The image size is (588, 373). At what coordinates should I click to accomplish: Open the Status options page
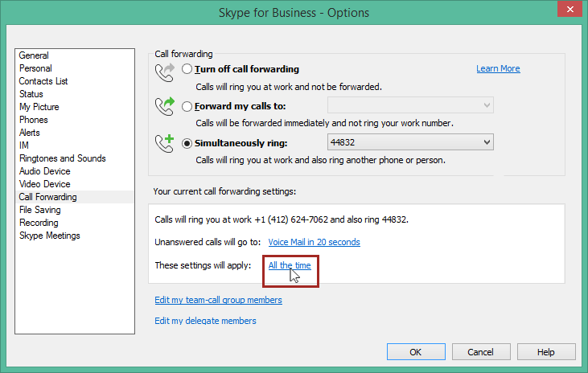[31, 94]
